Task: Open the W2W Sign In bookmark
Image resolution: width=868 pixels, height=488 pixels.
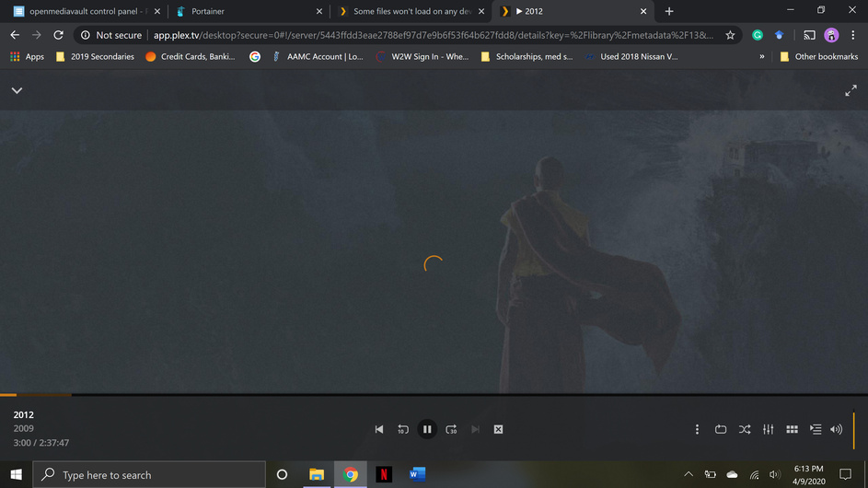Action: [422, 56]
